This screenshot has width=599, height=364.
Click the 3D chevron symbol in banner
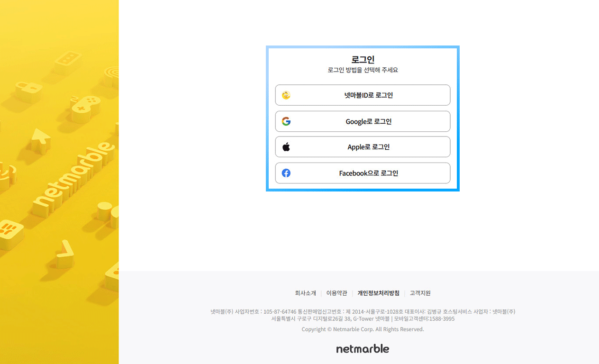pos(64,253)
